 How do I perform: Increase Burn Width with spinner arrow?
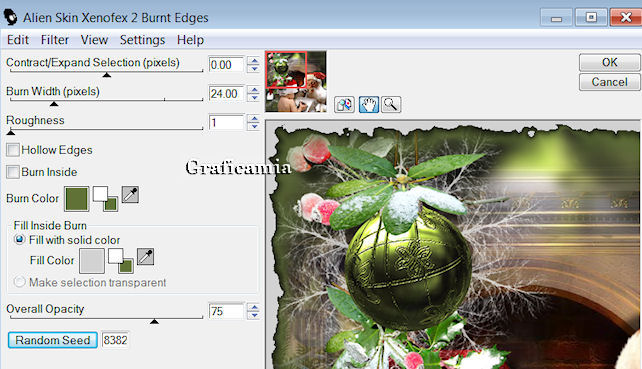tap(254, 90)
